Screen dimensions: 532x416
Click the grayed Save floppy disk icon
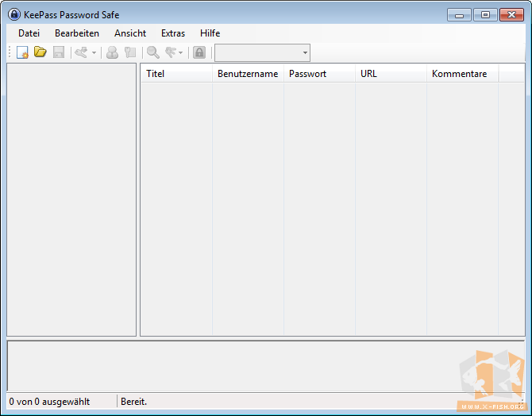[x=59, y=52]
